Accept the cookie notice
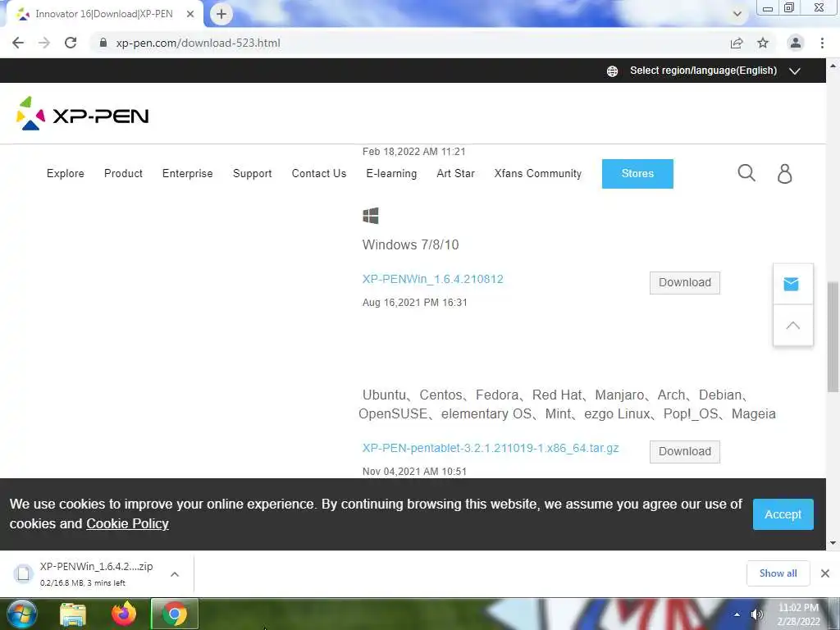840x630 pixels. click(x=783, y=514)
